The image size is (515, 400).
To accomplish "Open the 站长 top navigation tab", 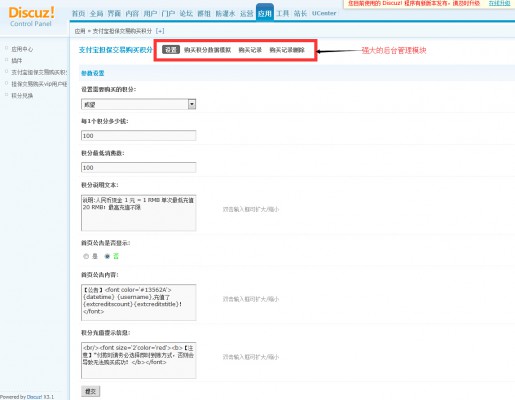I will tap(300, 14).
